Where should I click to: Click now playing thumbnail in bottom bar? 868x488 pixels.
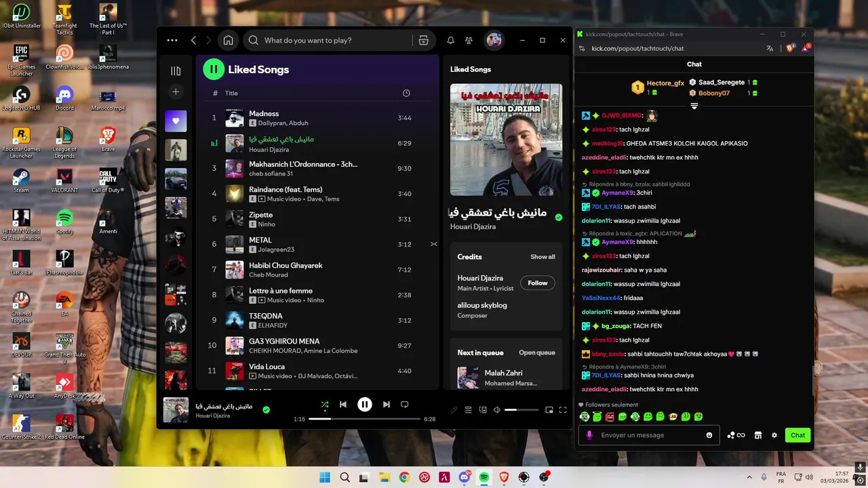pyautogui.click(x=176, y=410)
